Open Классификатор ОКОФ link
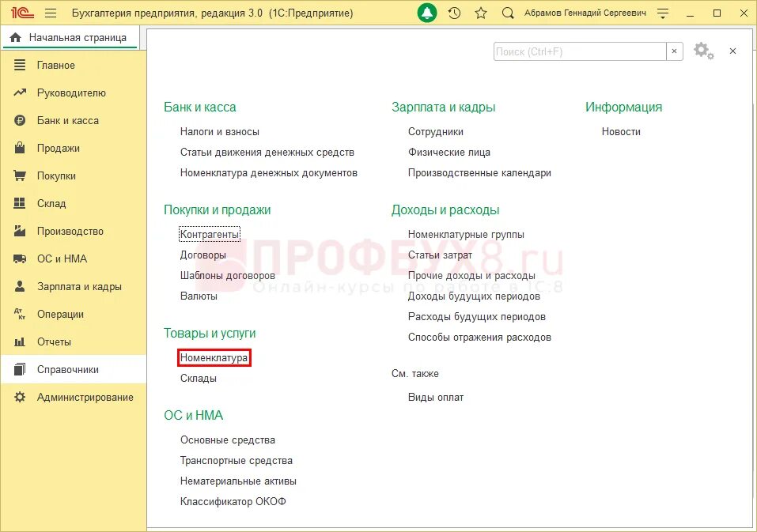 pos(233,502)
